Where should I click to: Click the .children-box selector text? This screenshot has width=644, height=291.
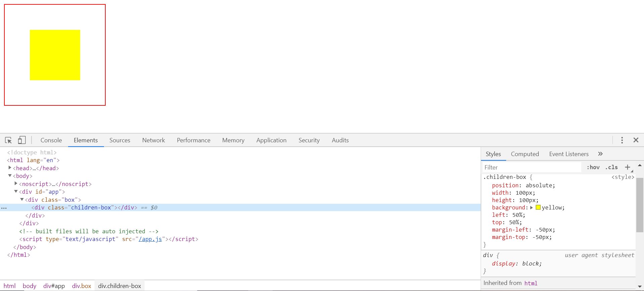pyautogui.click(x=505, y=177)
